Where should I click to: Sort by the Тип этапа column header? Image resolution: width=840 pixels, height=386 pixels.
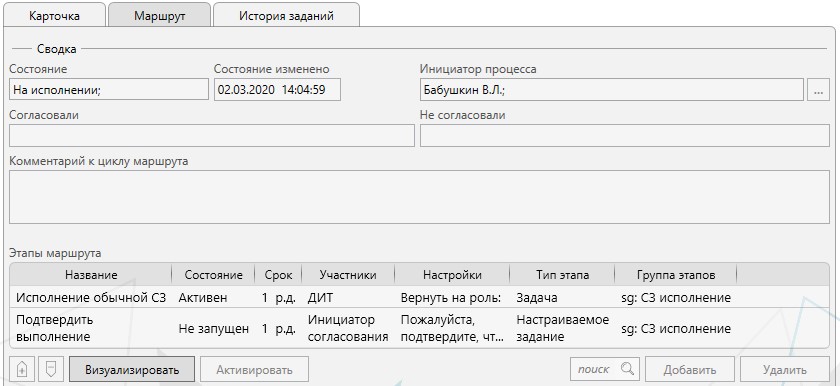click(x=562, y=275)
